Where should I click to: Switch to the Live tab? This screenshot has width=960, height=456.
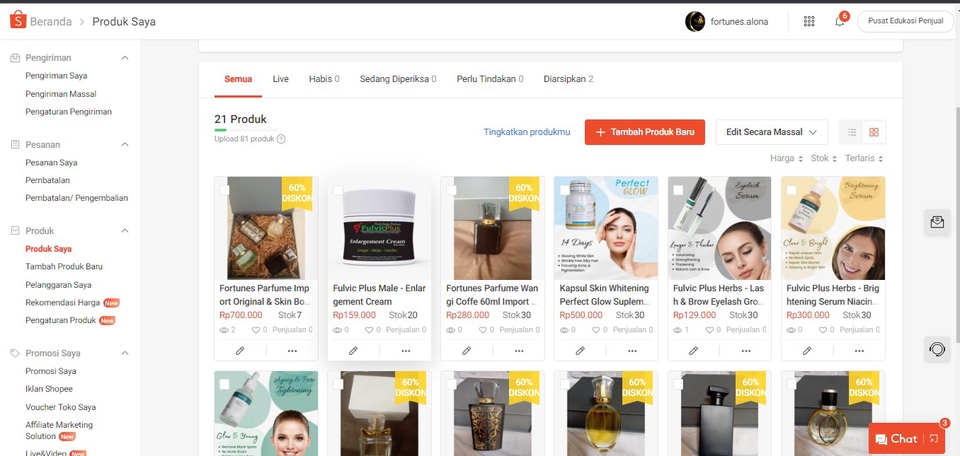280,79
